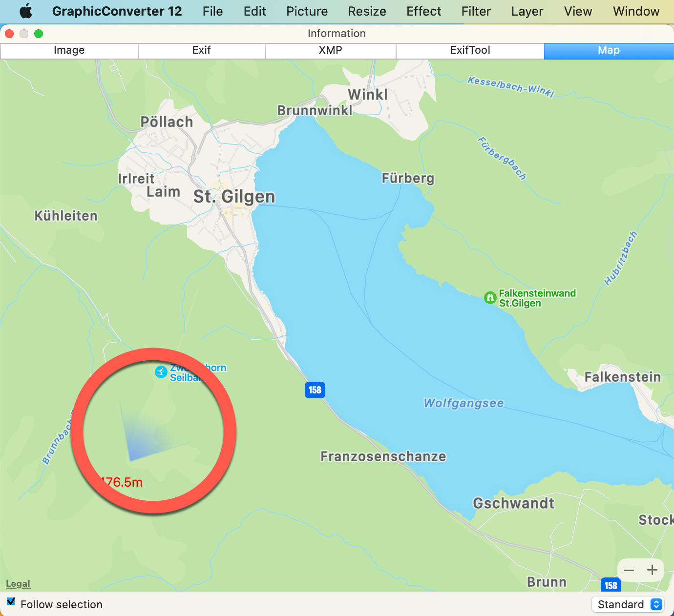The width and height of the screenshot is (674, 616).
Task: Zoom in the map with plus button
Action: pos(652,570)
